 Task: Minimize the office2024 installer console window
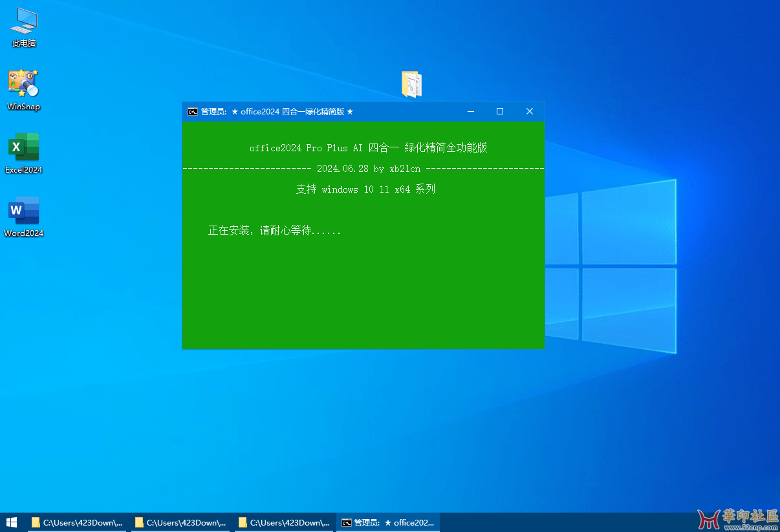pyautogui.click(x=470, y=112)
